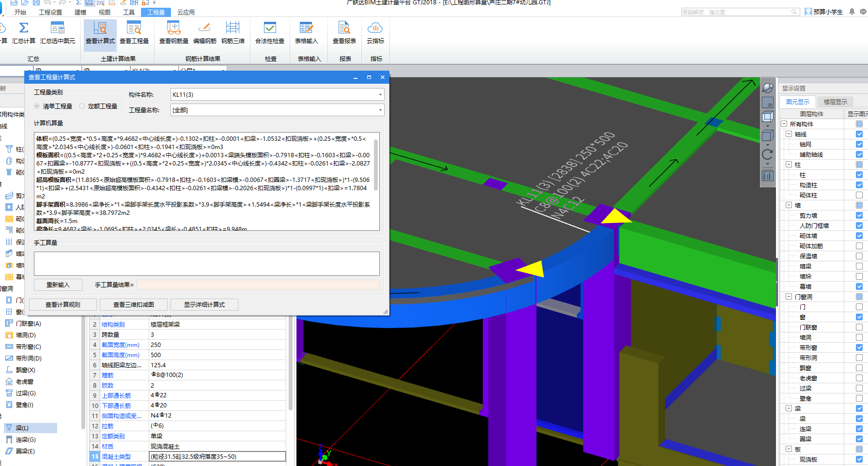Click the rotate view icon in viewport toolbar
This screenshot has width=868, height=466.
[x=768, y=154]
